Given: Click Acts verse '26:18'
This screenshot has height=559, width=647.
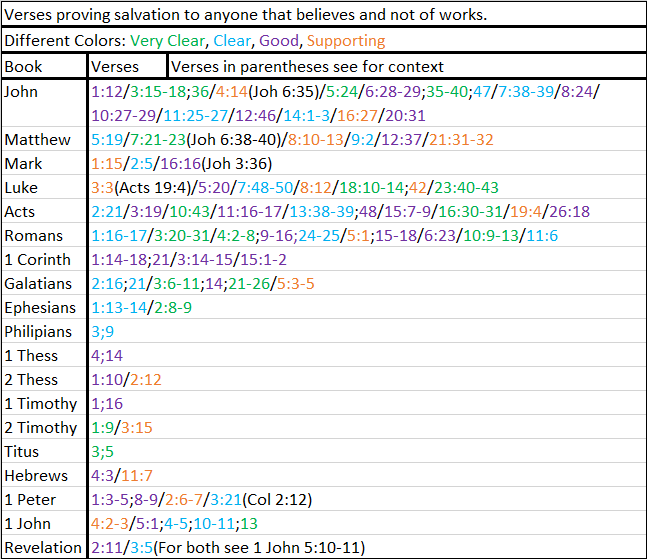Looking at the screenshot, I should tap(570, 212).
